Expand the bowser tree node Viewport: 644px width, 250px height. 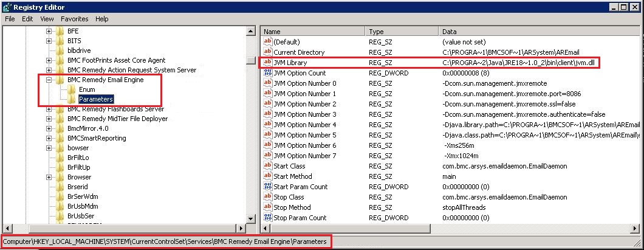tap(49, 148)
